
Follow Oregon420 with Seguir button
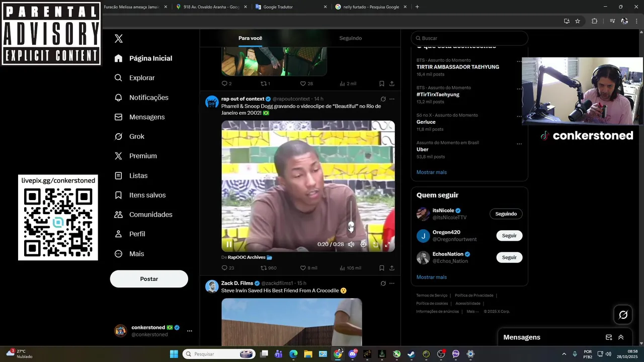pyautogui.click(x=509, y=236)
